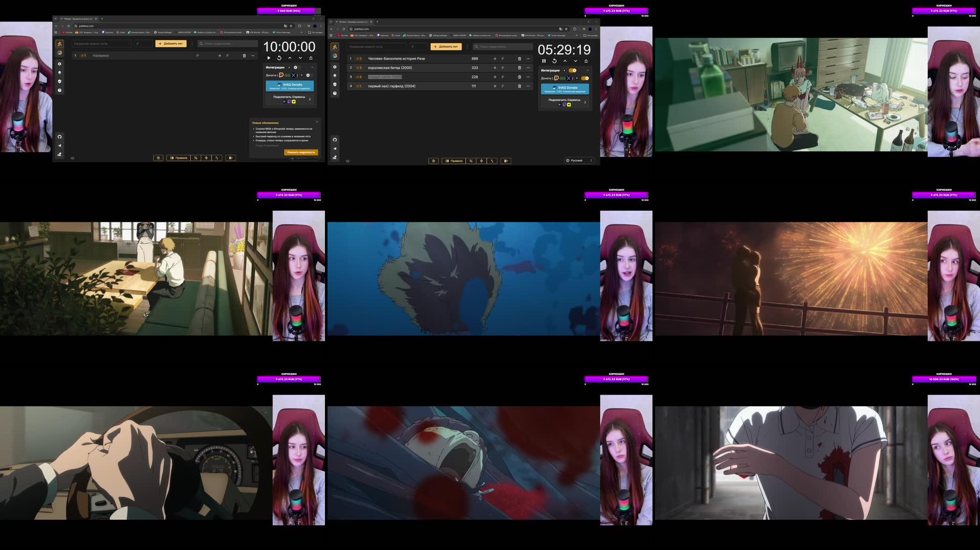
Task: Close the 'Новые обновления' popup
Action: (317, 122)
